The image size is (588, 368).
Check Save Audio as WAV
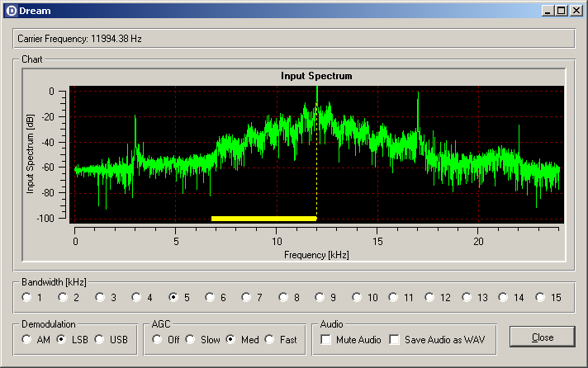(395, 339)
